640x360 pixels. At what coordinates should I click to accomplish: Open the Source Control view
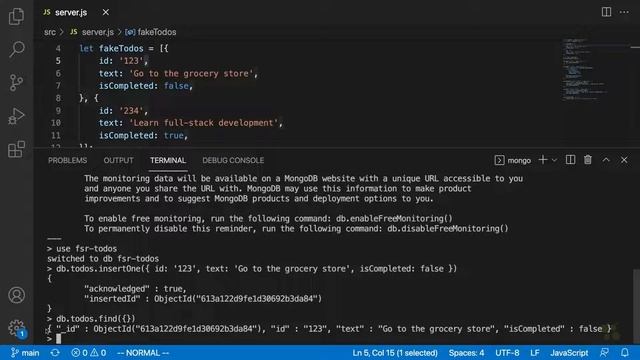click(x=16, y=83)
